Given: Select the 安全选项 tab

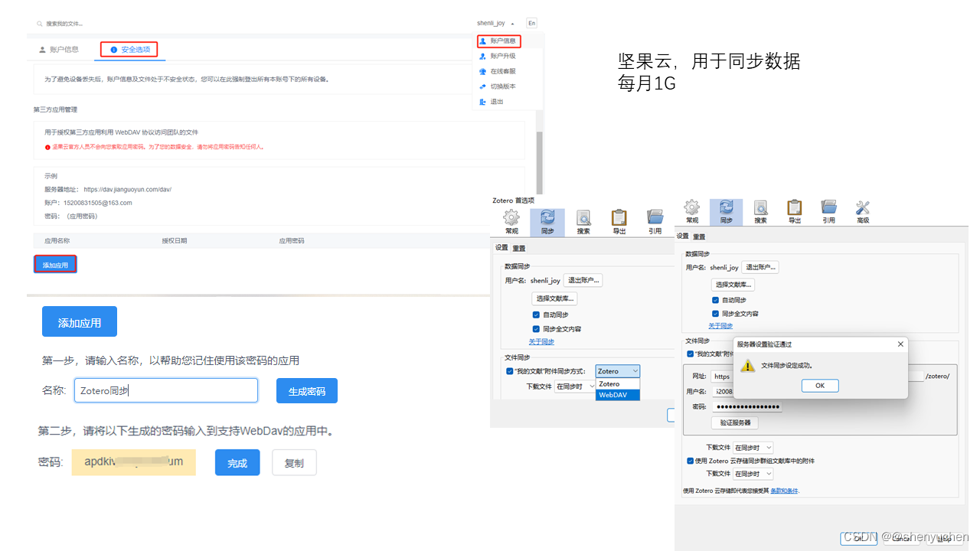Looking at the screenshot, I should pos(130,50).
